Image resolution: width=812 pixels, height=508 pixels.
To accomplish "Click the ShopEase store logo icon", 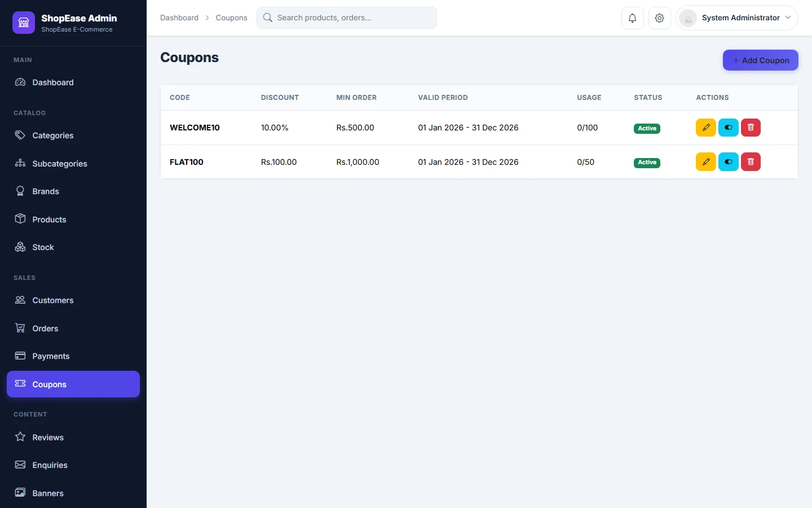I will [24, 23].
